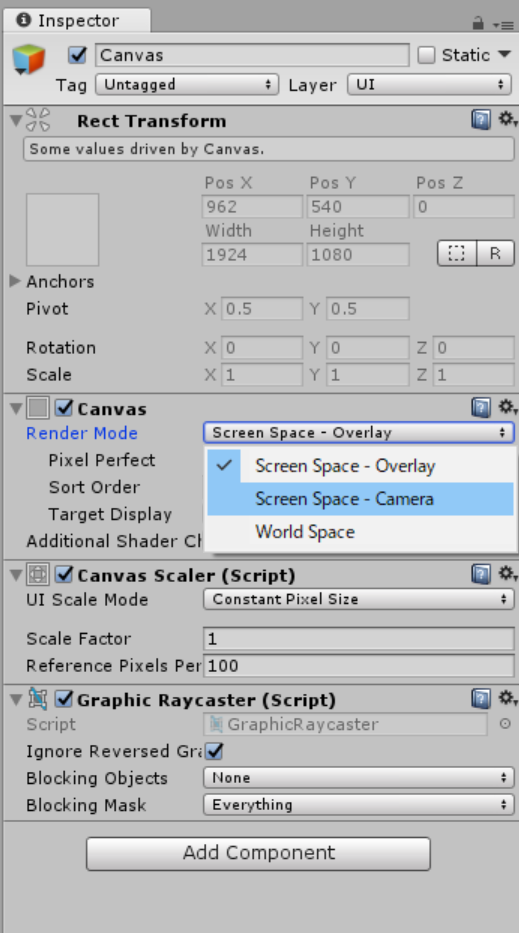Toggle the Inspector lock icon
Screen dimensions: 519x933
coord(478,23)
